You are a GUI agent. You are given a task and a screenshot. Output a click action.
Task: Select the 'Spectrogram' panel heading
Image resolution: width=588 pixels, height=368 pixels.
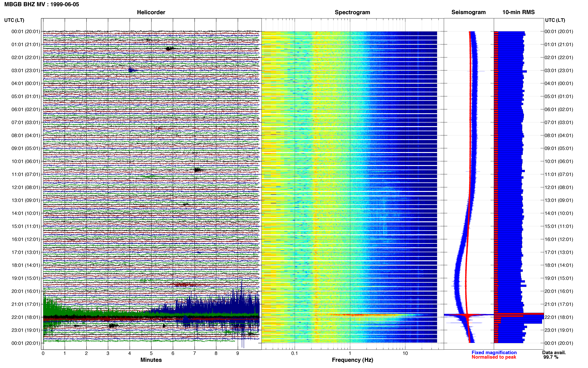(x=352, y=12)
